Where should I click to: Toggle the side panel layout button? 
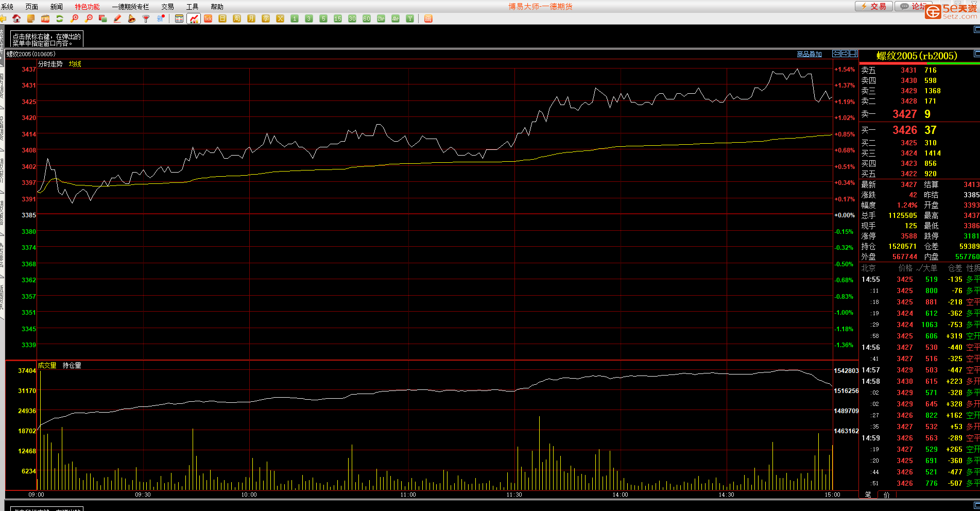853,54
